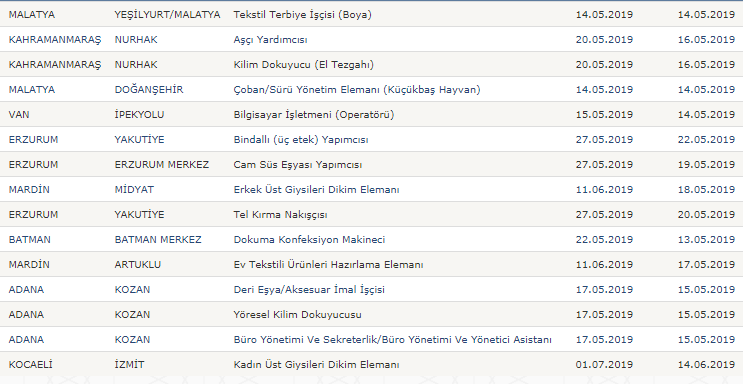Screen dimensions: 743x384
Task: Click Yöresel Kilim Dokuyucusu entry
Action: 297,315
